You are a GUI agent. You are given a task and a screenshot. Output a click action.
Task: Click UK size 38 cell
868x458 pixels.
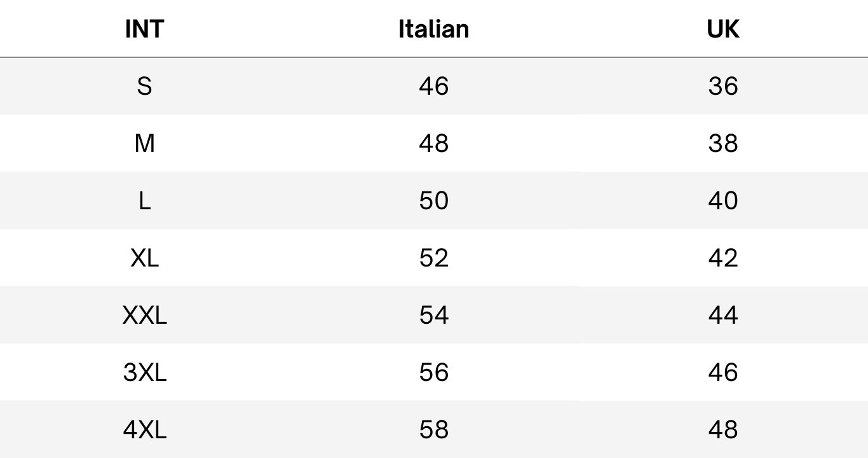[x=723, y=144]
